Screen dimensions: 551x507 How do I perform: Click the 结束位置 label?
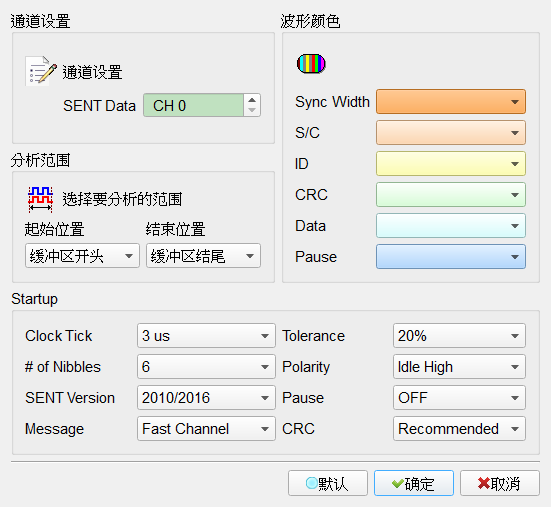coord(175,229)
